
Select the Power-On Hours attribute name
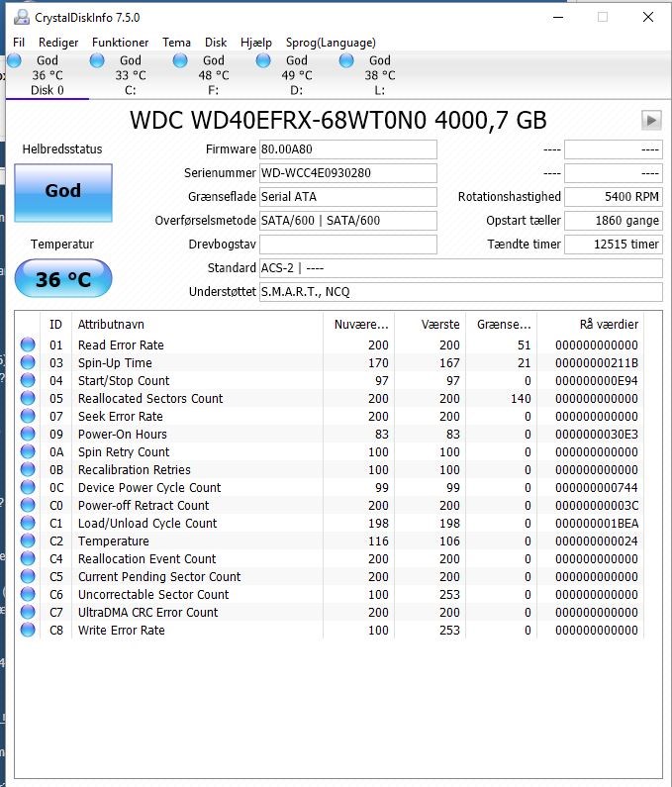click(123, 435)
